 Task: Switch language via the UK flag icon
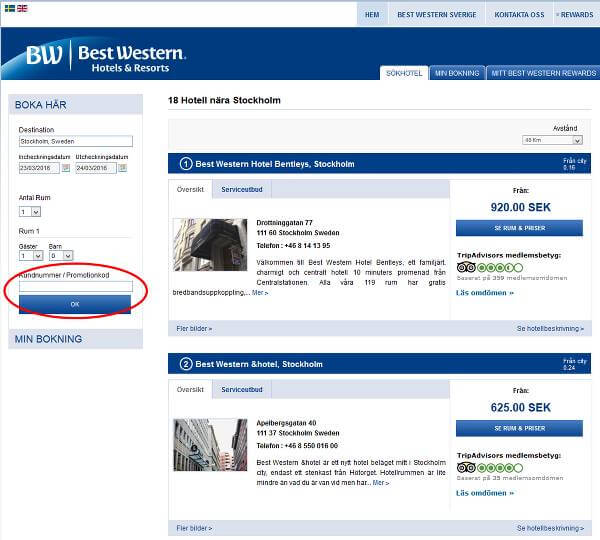coord(22,8)
